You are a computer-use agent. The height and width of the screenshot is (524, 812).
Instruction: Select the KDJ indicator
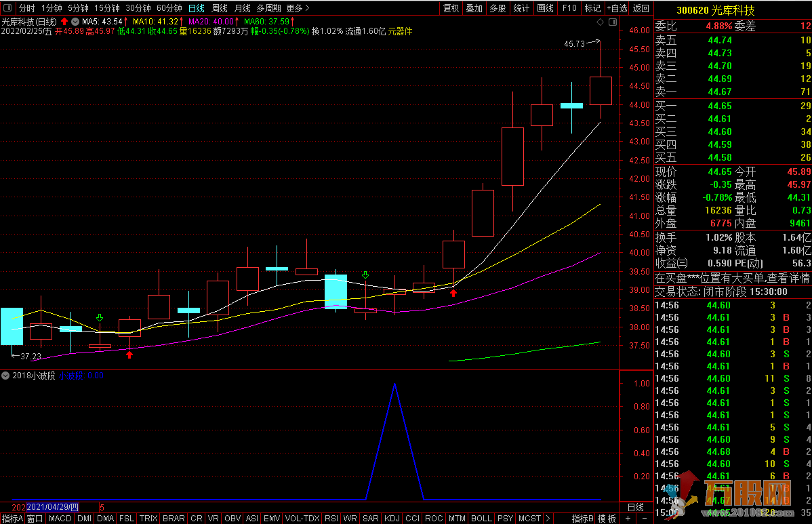(392, 519)
